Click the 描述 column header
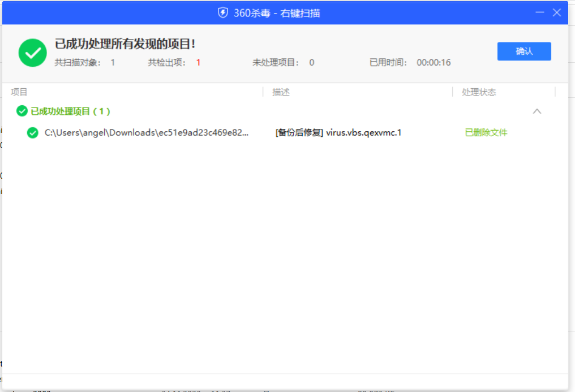575x392 pixels. coord(281,92)
